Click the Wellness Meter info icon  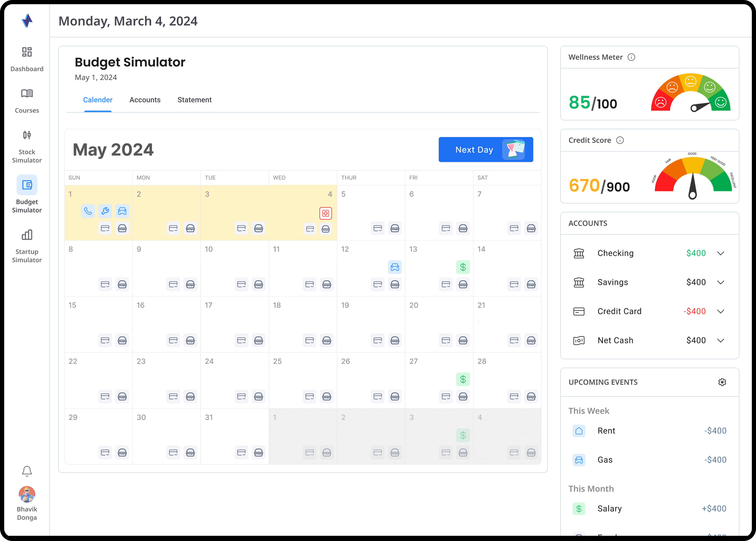[x=631, y=57]
